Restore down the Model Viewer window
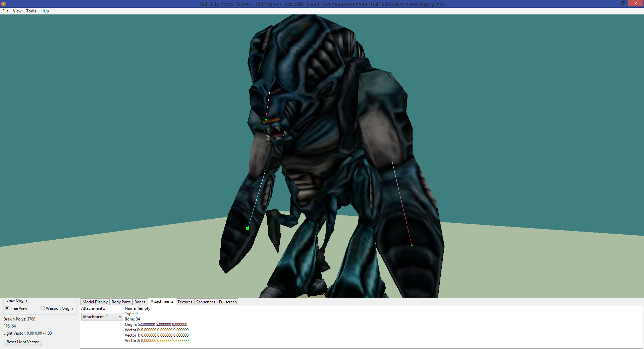The height and width of the screenshot is (349, 644). pyautogui.click(x=623, y=3)
